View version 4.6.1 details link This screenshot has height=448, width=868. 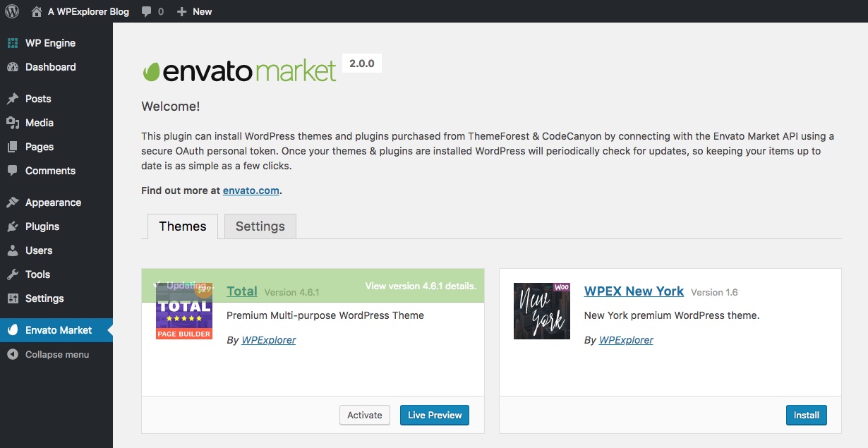coord(421,286)
